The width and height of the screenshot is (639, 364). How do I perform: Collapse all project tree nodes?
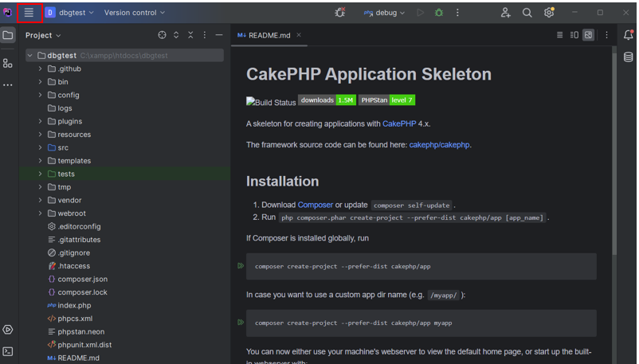[x=190, y=35]
